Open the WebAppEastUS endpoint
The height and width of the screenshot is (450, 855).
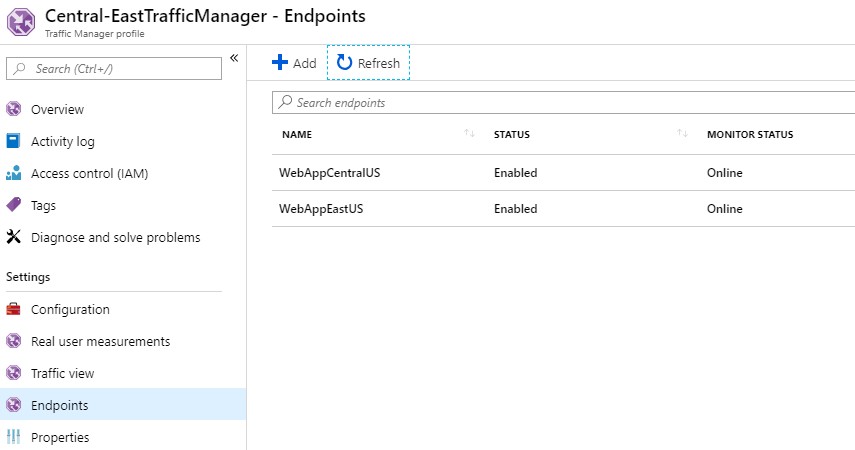[x=321, y=209]
